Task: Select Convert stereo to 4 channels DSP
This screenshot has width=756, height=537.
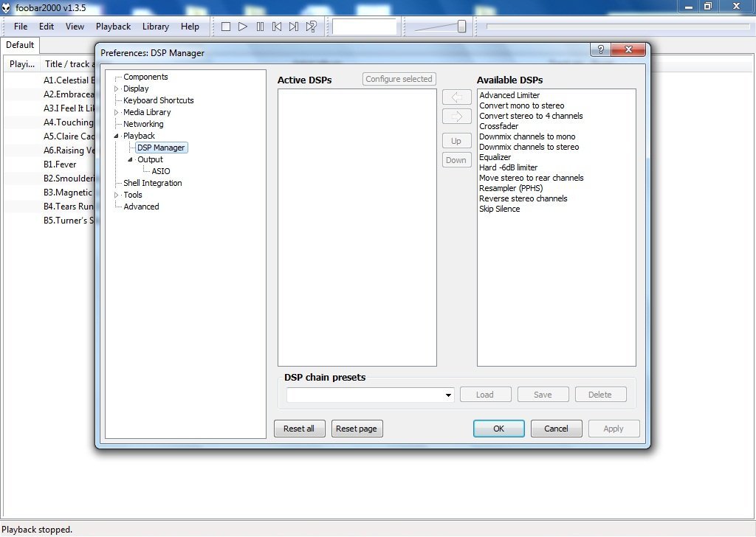Action: coord(531,116)
